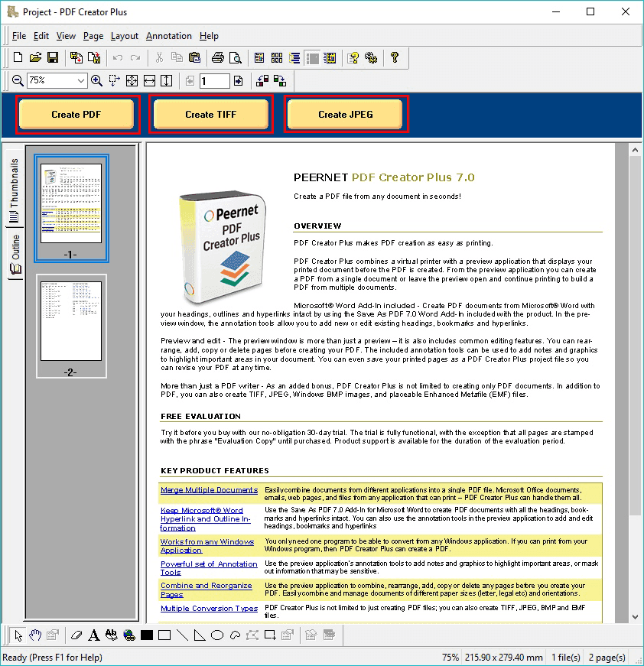
Task: Click the second rotate pages icon beside the page box
Action: [279, 80]
